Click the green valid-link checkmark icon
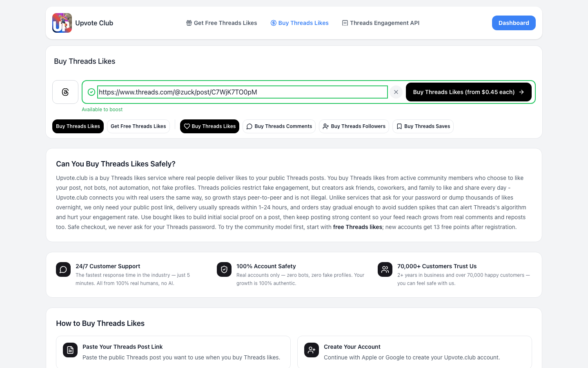Screen dimensions: 588x368 91,92
